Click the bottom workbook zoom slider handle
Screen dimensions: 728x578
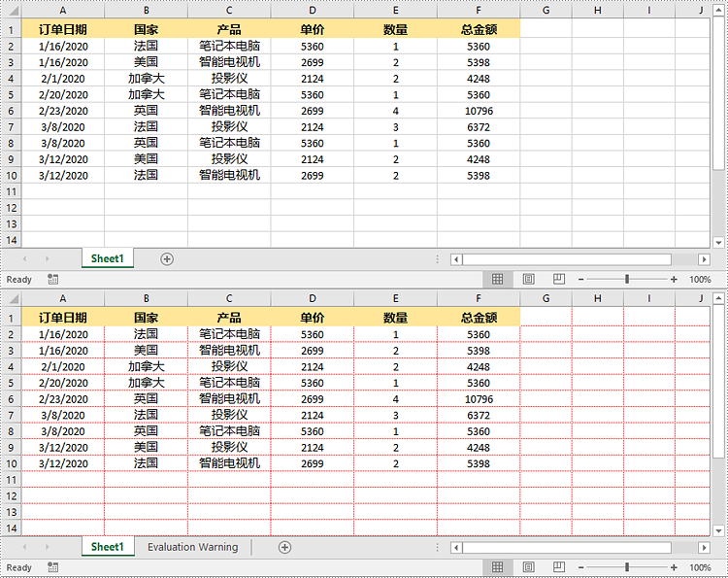627,567
